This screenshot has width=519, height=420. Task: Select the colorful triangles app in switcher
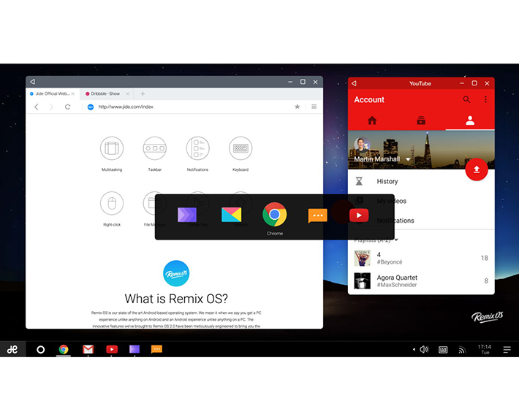(x=232, y=215)
